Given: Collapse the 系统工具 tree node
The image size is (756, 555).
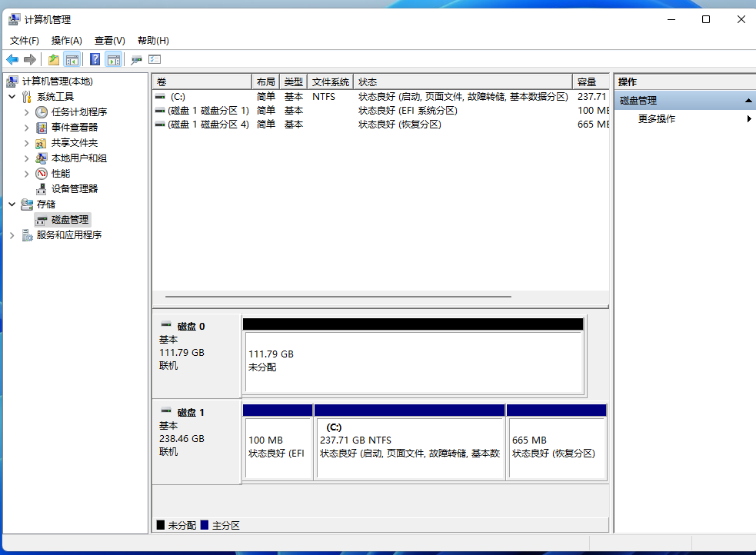Looking at the screenshot, I should click(12, 96).
